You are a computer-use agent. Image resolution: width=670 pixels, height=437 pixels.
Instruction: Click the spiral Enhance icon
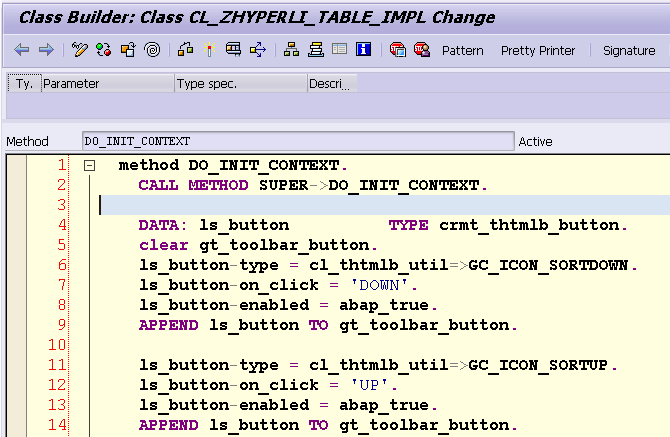click(152, 50)
